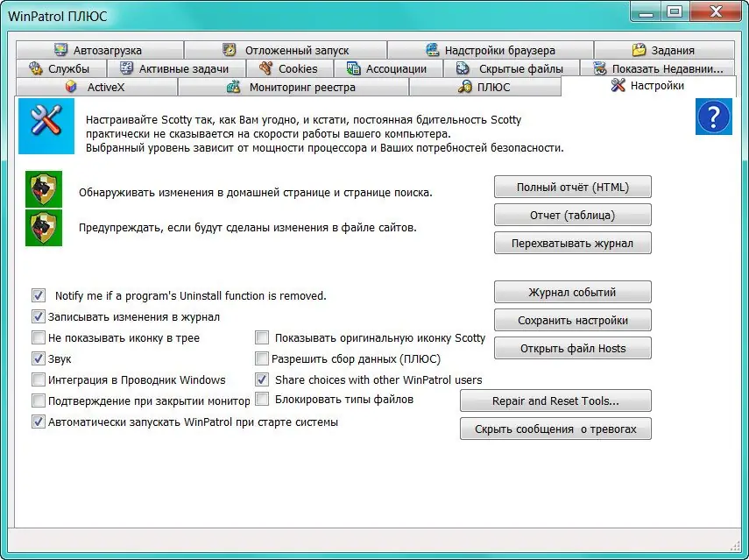Select the Скрытые файлы tab
Image resolution: width=749 pixels, height=560 pixels.
(x=511, y=68)
